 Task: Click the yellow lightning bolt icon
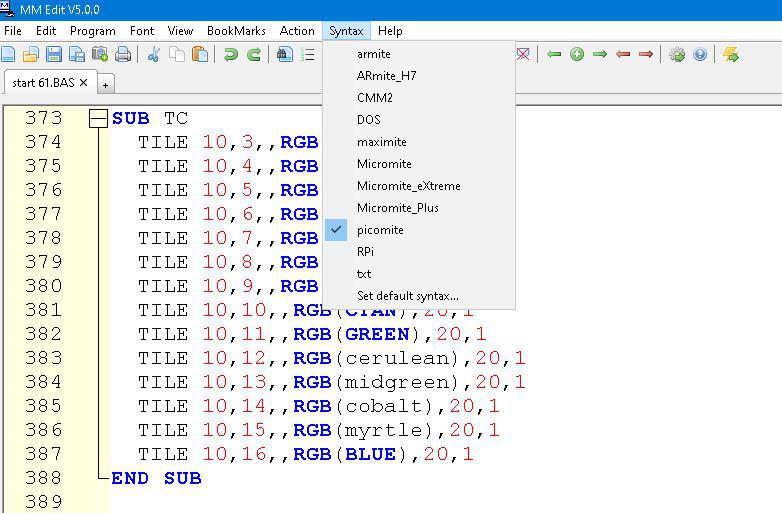[731, 55]
